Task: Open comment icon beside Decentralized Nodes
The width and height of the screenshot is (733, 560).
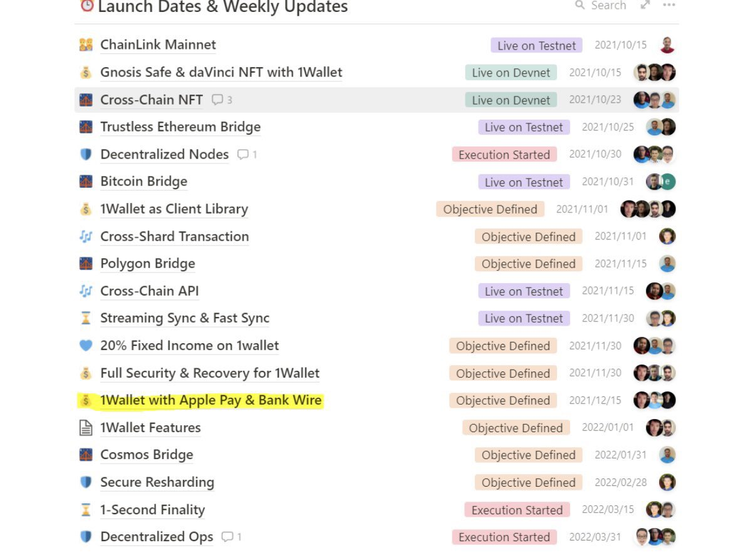Action: click(243, 155)
